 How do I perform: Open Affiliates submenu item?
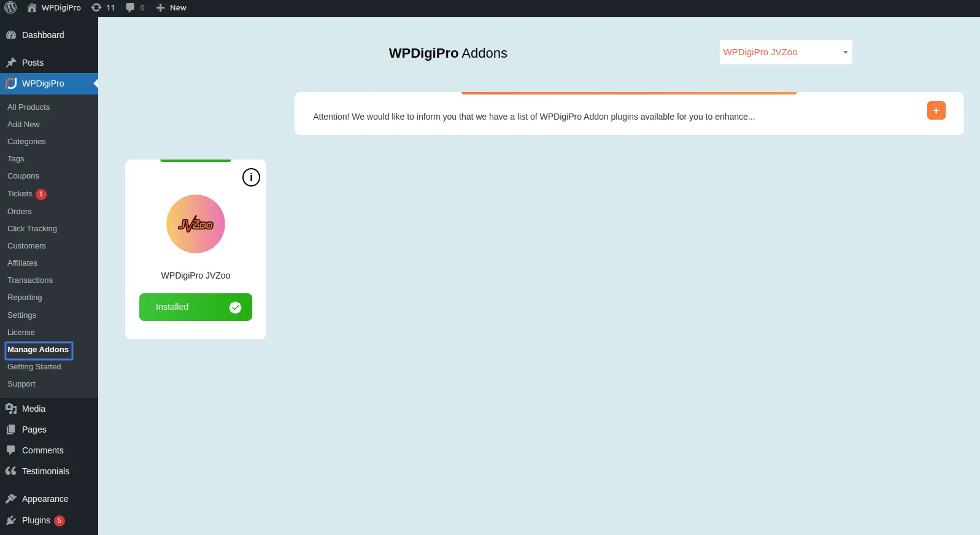pyautogui.click(x=22, y=263)
